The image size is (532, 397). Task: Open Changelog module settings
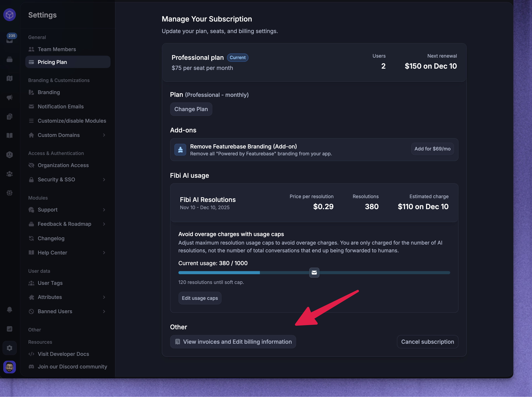pos(68,238)
